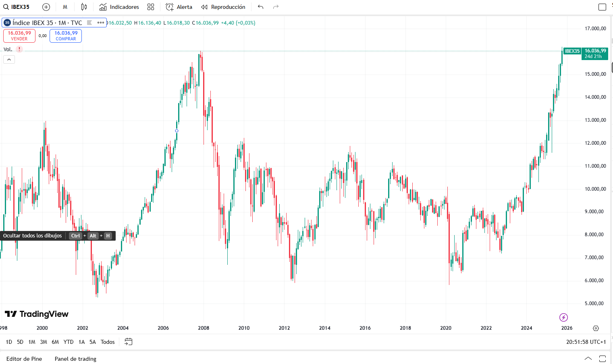The image size is (613, 364).
Task: Select the Todos date range option
Action: (107, 341)
